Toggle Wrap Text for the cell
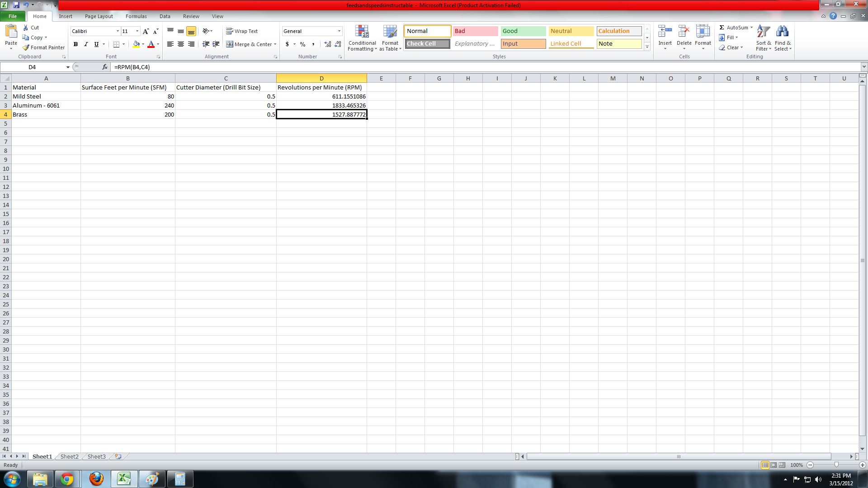 242,31
